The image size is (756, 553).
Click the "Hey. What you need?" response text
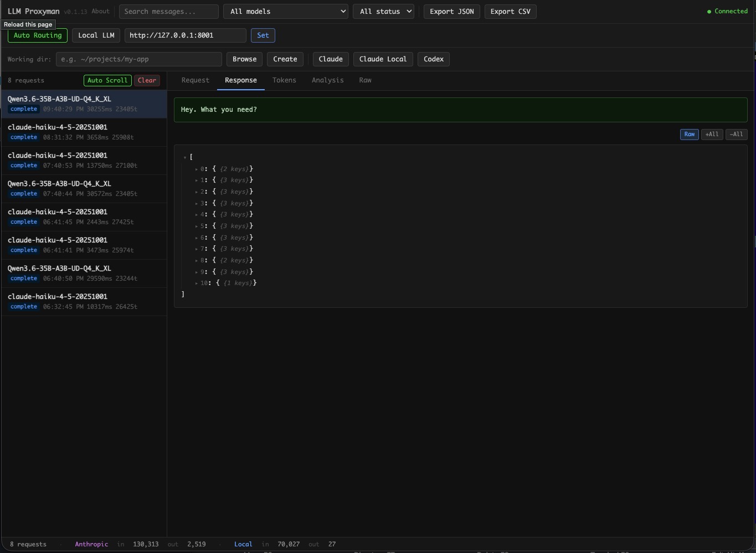219,110
